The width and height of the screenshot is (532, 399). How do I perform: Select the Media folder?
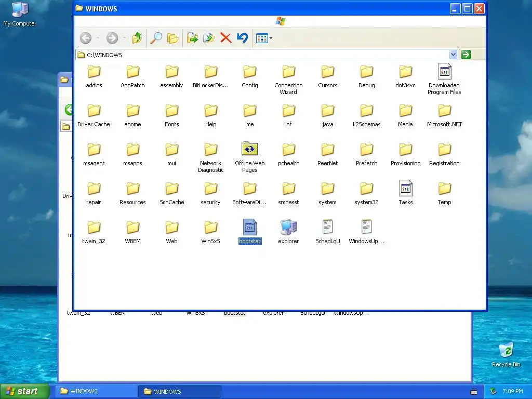tap(405, 115)
